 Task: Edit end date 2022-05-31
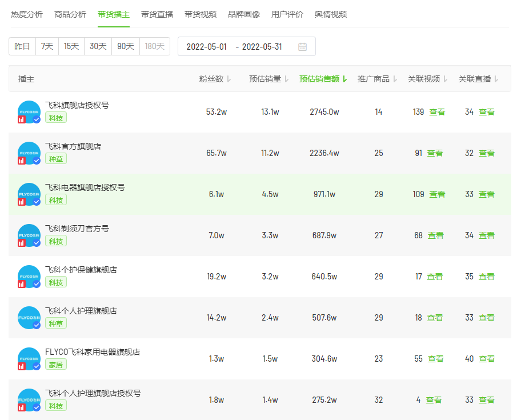click(262, 47)
